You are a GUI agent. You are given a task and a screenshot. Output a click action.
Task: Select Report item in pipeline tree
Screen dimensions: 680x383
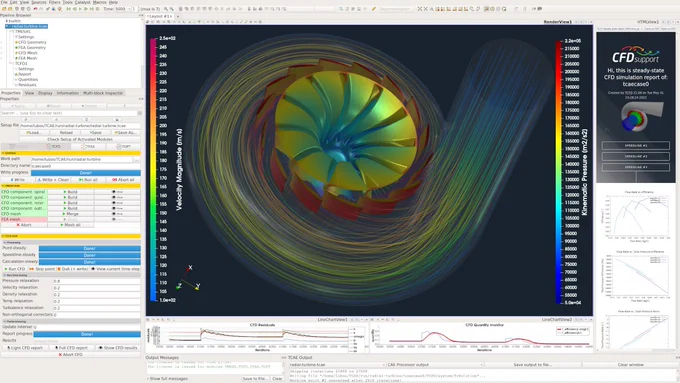[24, 74]
